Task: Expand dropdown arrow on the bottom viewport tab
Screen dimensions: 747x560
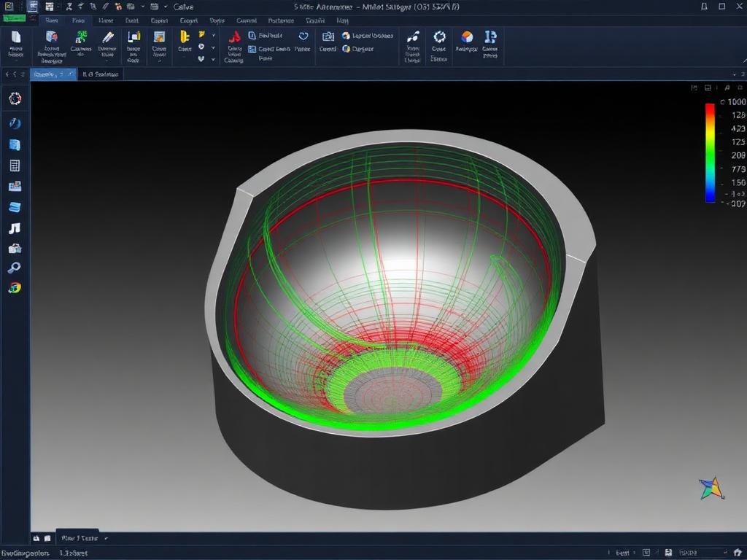Action: (106, 539)
